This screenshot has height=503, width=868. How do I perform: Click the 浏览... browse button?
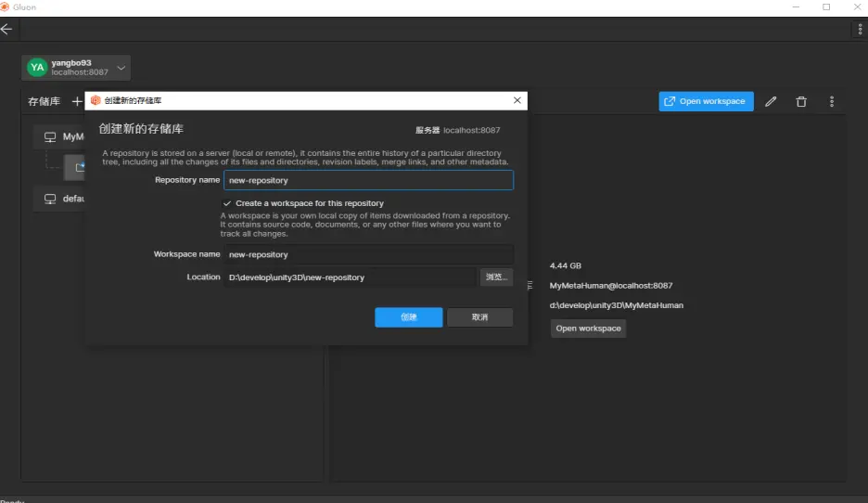click(497, 277)
